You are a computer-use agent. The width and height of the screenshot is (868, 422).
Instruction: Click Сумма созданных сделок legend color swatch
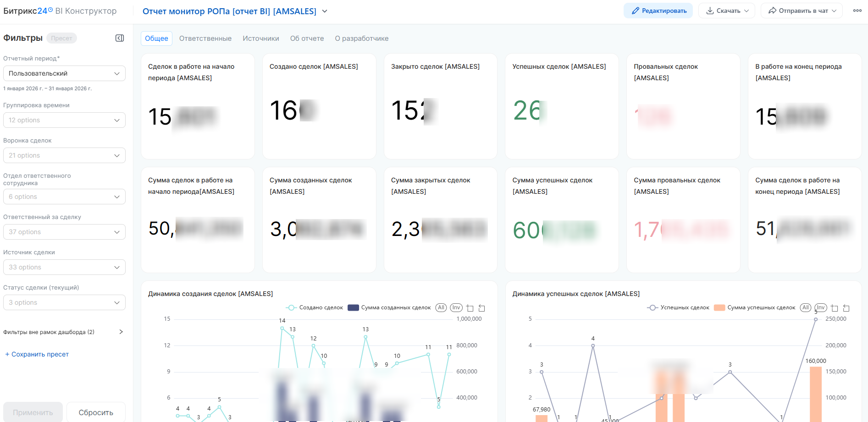tap(353, 307)
